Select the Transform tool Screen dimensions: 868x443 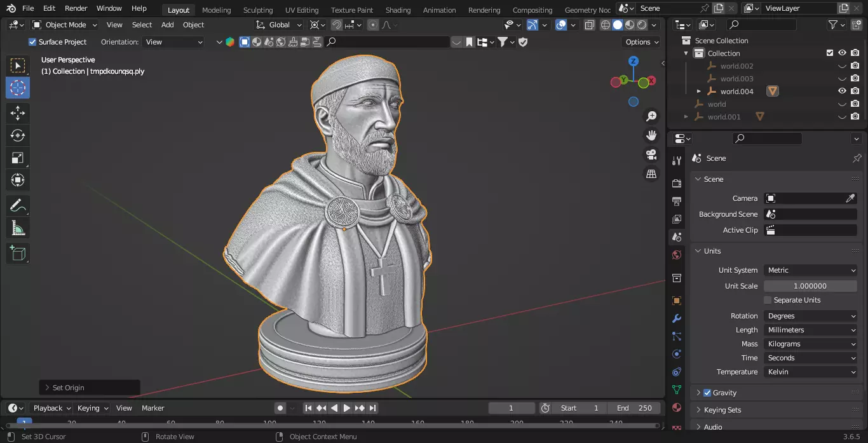[x=18, y=181]
